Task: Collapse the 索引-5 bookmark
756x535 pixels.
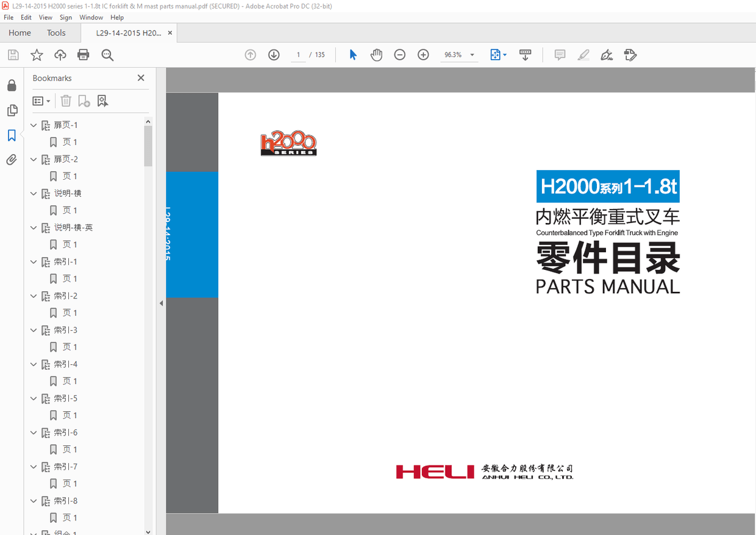Action: (34, 398)
